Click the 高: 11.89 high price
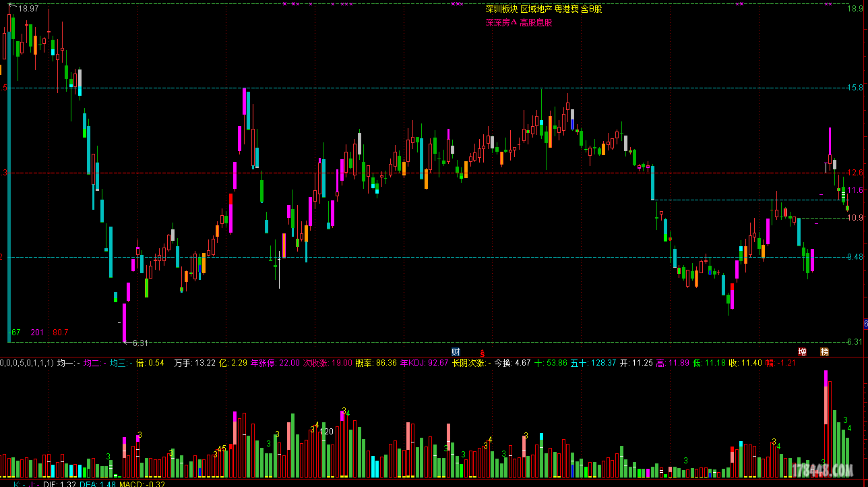 674,363
